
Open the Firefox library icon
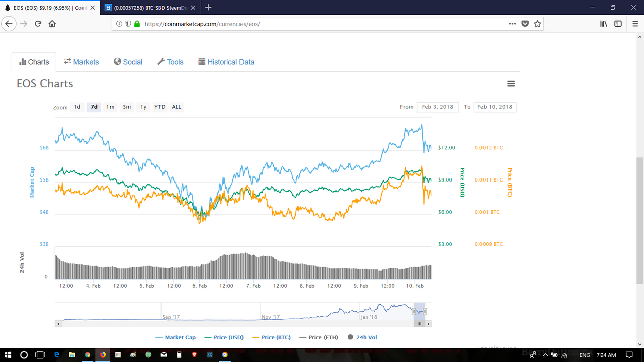click(604, 24)
